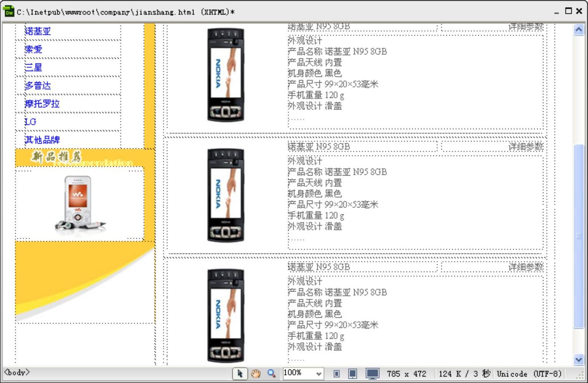This screenshot has width=588, height=383.
Task: Click the 新品推荐 heading banner image
Action: [x=80, y=158]
